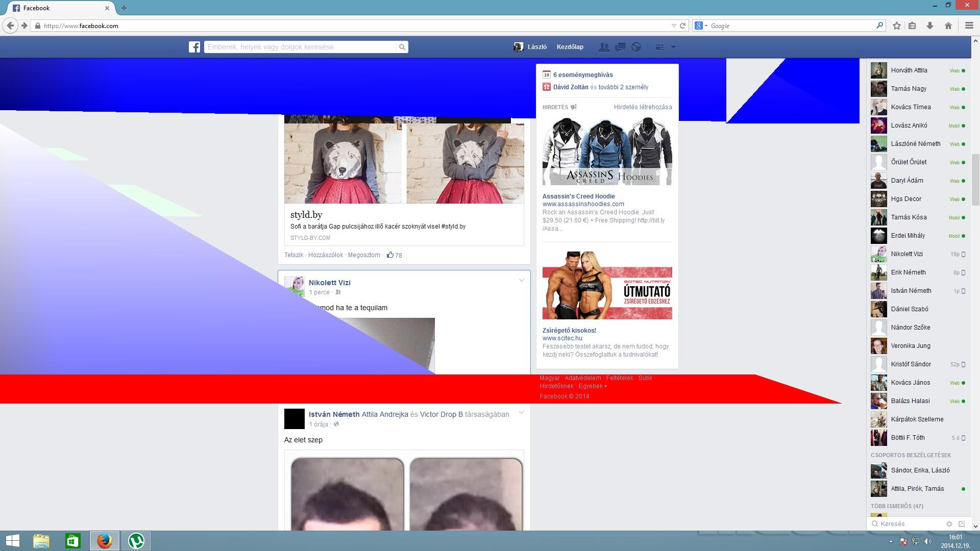Screen dimensions: 980x551
Task: Show bookmarks list icon in Firefox toolbar
Action: coord(913,26)
